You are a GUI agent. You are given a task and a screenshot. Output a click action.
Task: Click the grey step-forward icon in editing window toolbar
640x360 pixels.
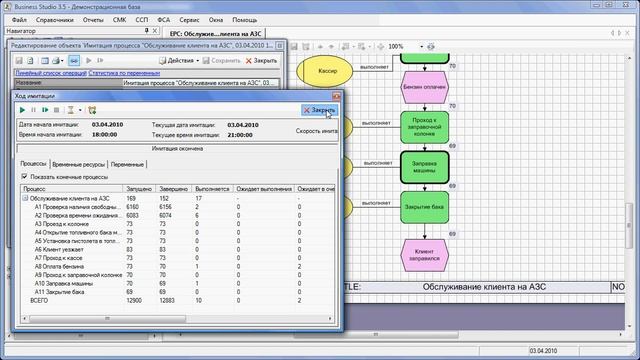pyautogui.click(x=100, y=61)
